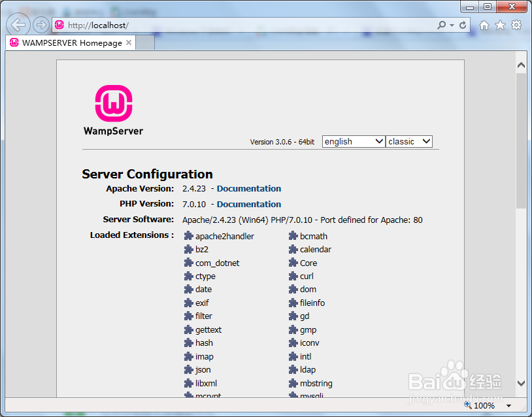Click the pink WampServer logo
Image resolution: width=532 pixels, height=417 pixels.
pyautogui.click(x=114, y=103)
